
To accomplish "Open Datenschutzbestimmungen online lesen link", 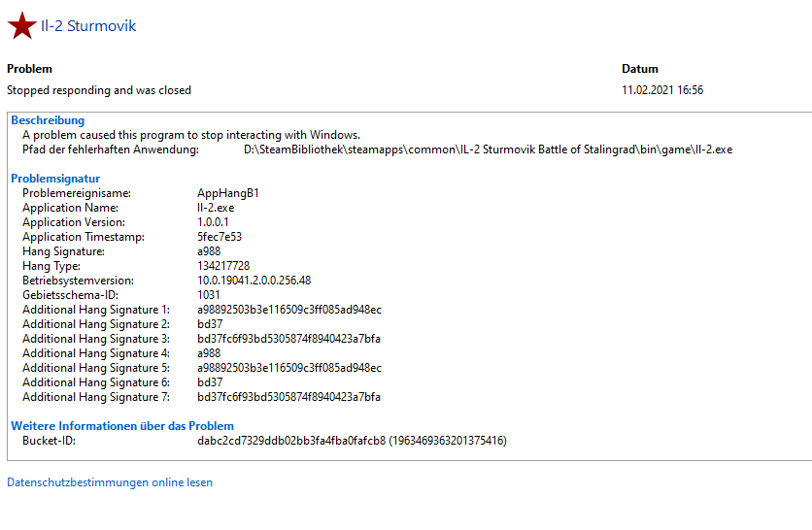I will [110, 482].
